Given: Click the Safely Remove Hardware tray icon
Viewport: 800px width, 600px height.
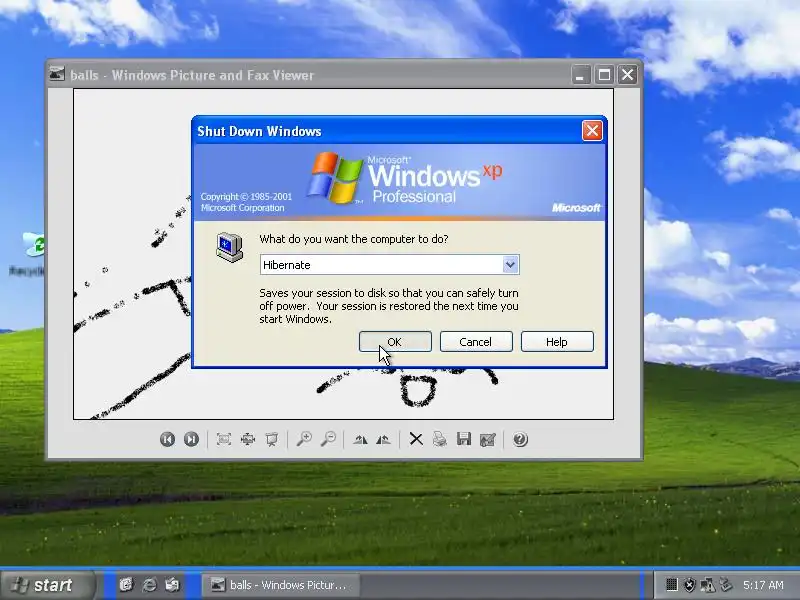Looking at the screenshot, I should [726, 585].
